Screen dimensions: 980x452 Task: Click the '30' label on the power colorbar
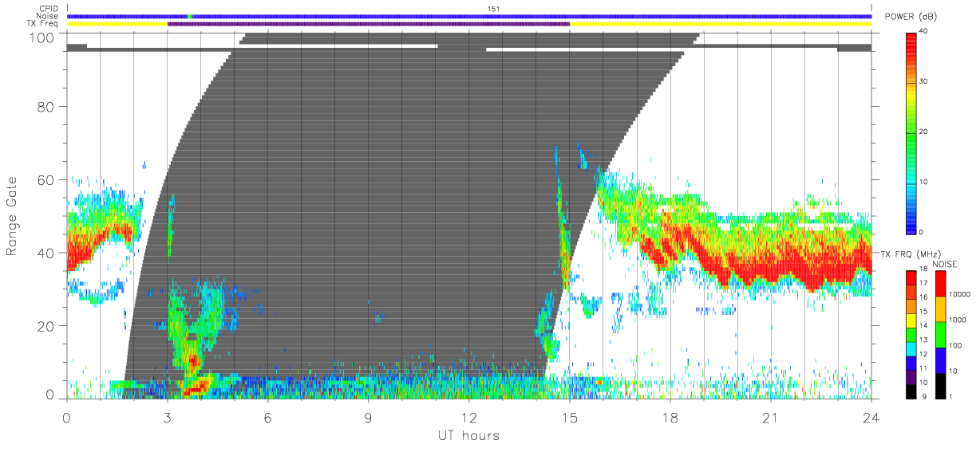925,82
